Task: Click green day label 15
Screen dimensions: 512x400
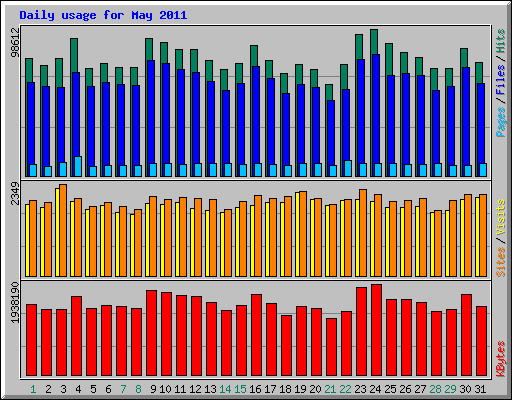Action: point(240,389)
